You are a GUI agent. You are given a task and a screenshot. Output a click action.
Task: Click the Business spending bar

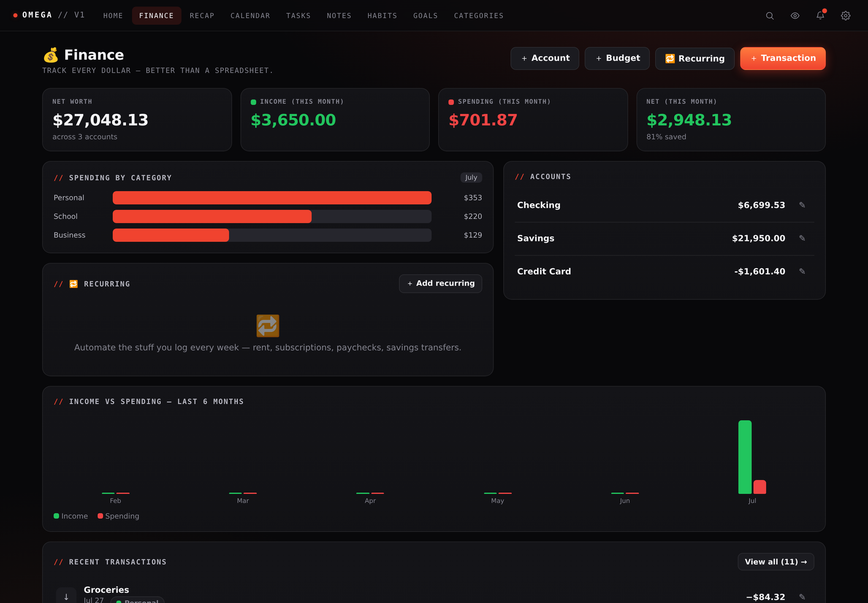[x=171, y=235]
